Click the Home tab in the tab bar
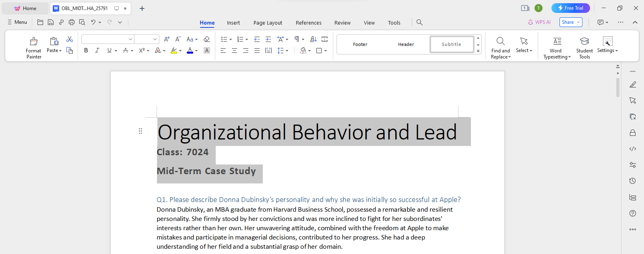The image size is (644, 254). point(25,8)
